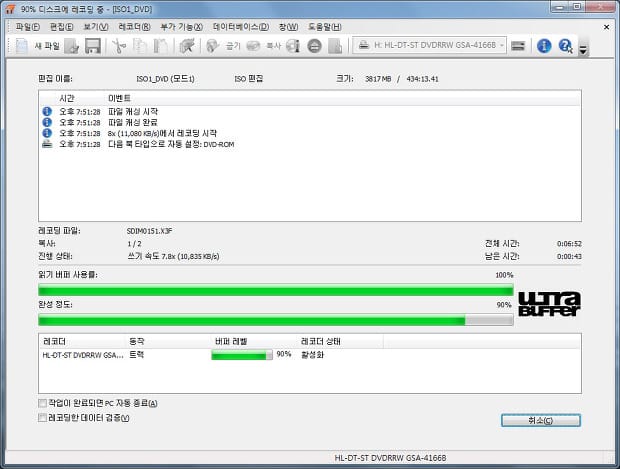Screen dimensions: 620x469
Task: Select the HL-DT-ST DVDRRW recorder row
Action: tap(82, 354)
